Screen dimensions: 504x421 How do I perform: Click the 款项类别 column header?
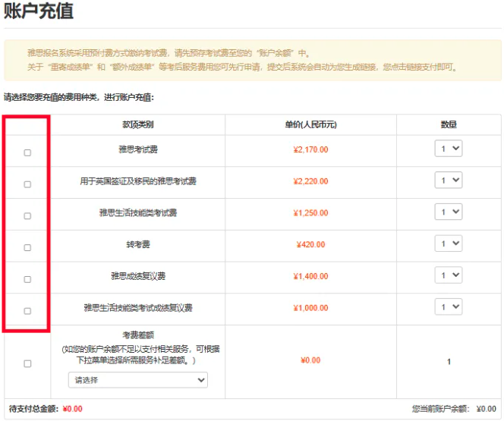tap(138, 124)
